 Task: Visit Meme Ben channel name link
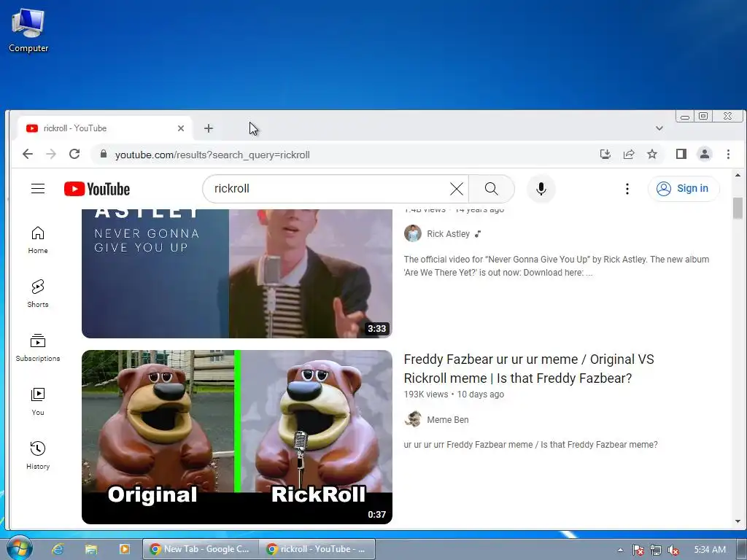point(447,419)
